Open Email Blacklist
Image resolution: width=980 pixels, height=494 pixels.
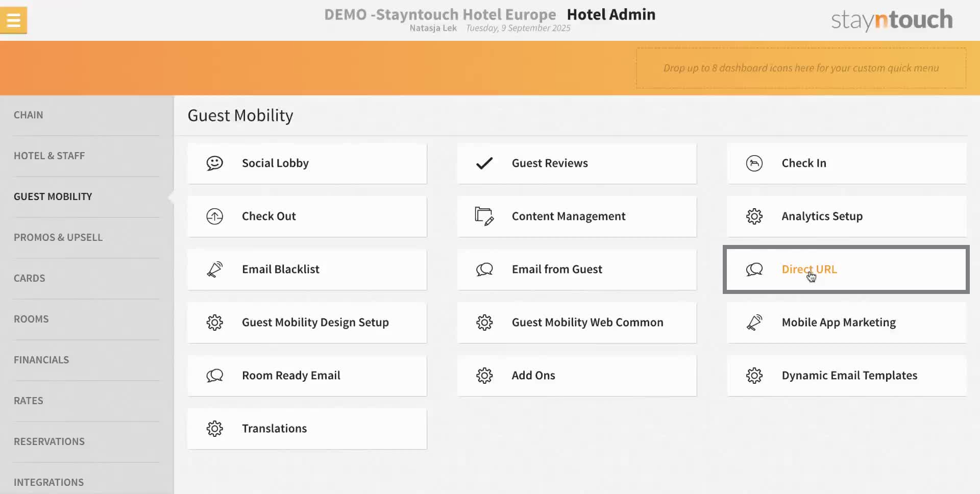pos(307,269)
